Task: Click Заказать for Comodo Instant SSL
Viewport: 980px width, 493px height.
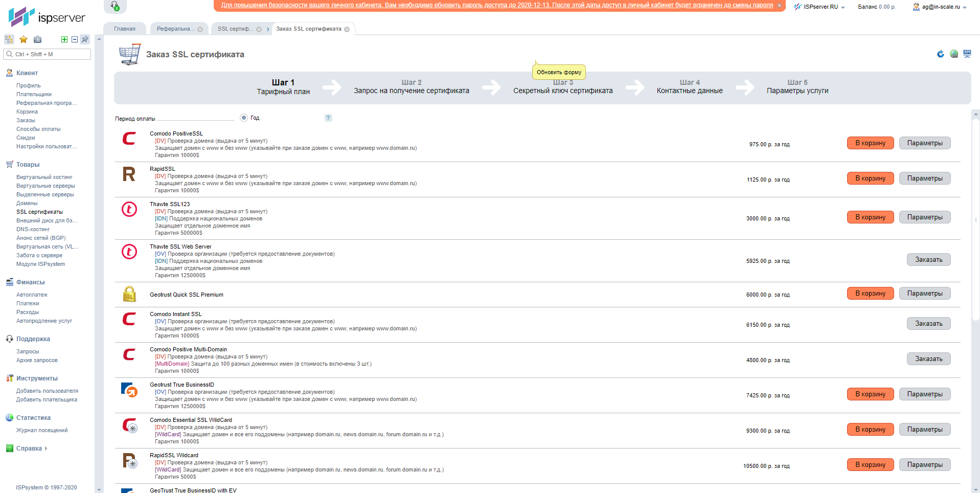Action: coord(928,323)
